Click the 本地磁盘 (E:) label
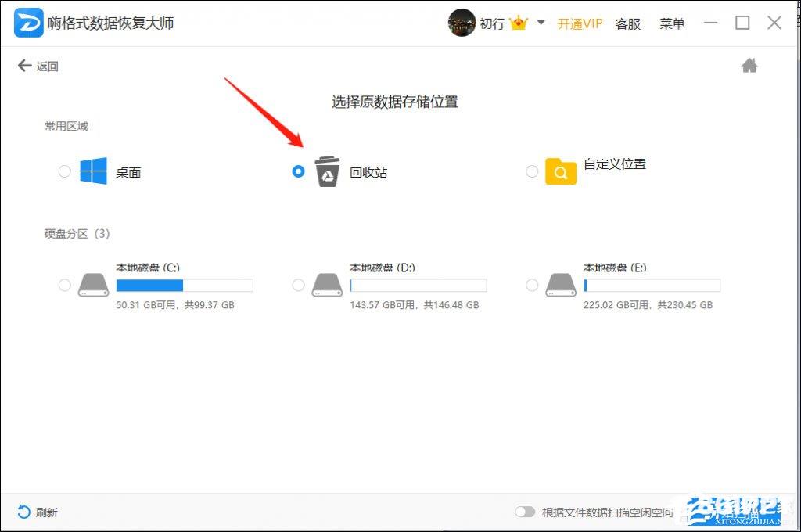This screenshot has width=801, height=532. pyautogui.click(x=615, y=268)
